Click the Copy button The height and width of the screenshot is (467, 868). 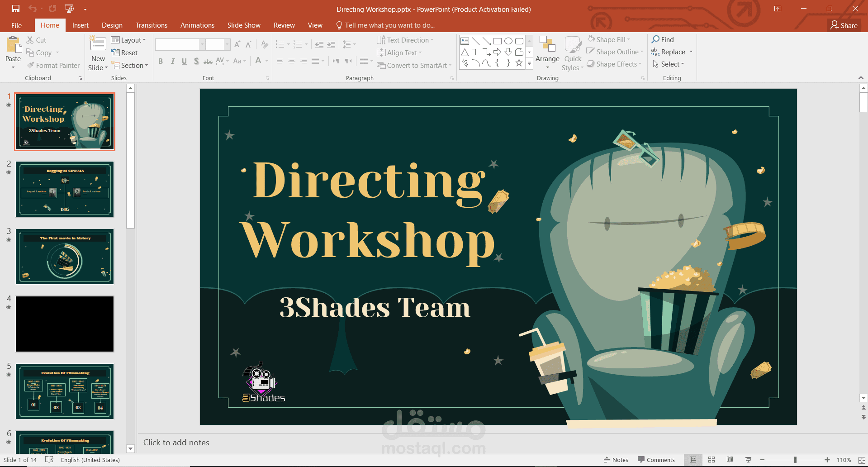tap(39, 52)
